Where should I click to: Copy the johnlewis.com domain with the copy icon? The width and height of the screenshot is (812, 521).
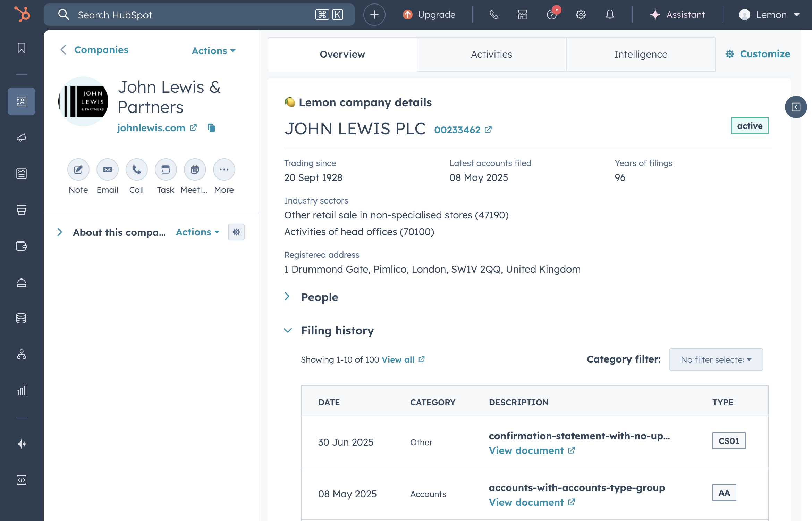211,128
